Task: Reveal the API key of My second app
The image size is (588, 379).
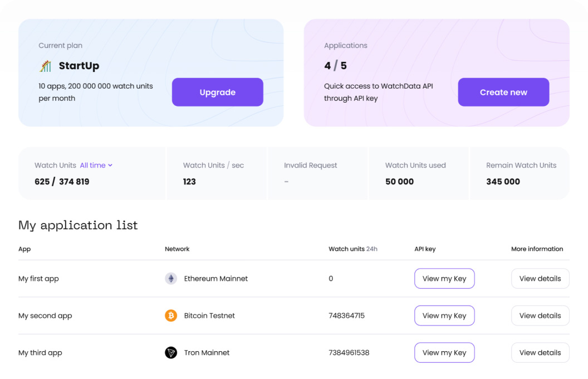Action: (444, 315)
